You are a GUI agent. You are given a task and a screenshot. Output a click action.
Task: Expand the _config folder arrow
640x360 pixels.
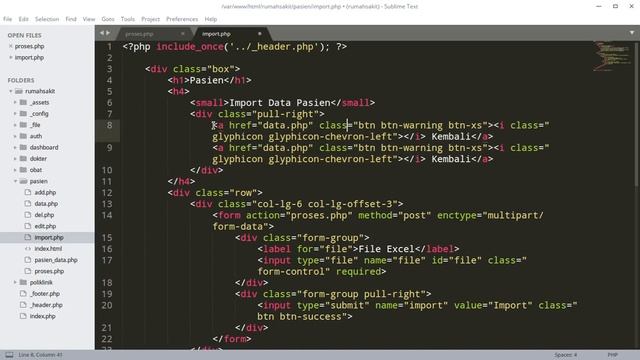[15, 114]
